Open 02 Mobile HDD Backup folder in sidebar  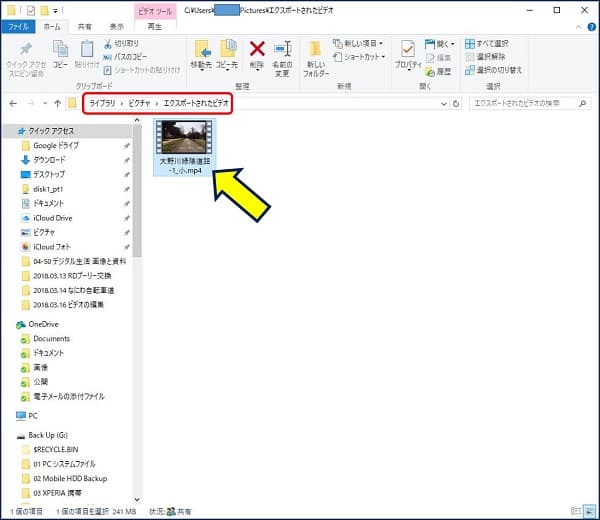point(68,478)
